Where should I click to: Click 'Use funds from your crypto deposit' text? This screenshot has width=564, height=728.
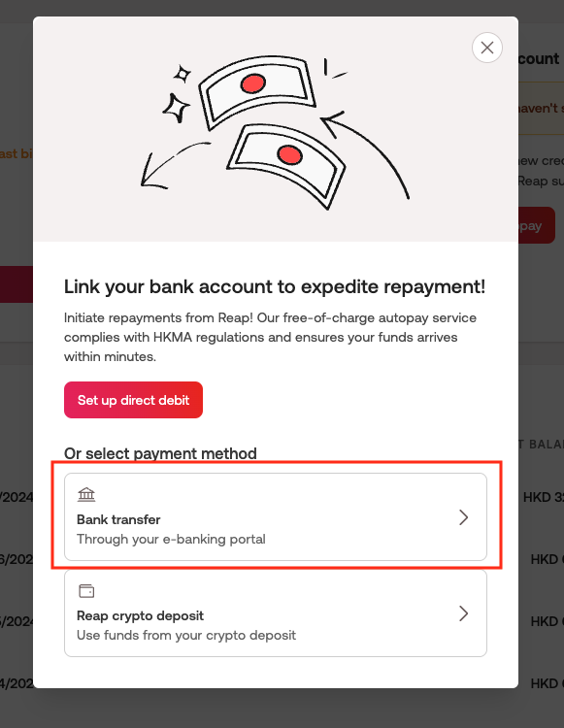click(x=186, y=635)
